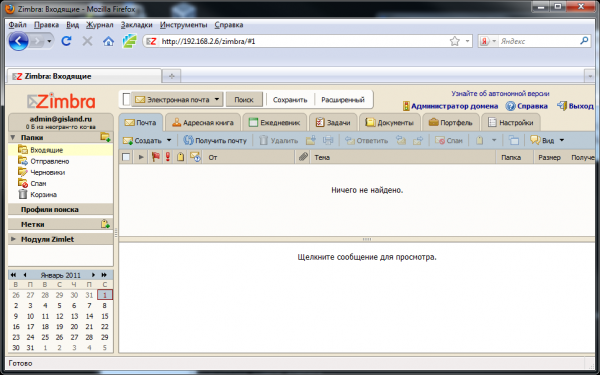
Task: Click the tag icon in mail toolbar
Action: 479,140
